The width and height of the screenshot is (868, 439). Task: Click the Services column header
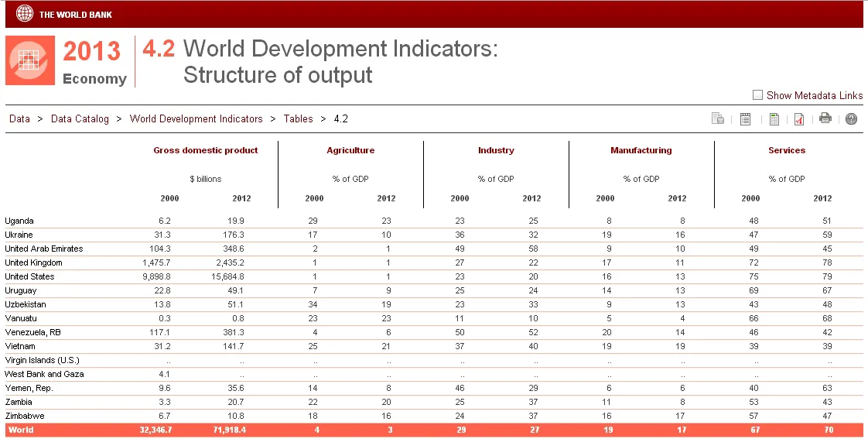click(x=787, y=150)
